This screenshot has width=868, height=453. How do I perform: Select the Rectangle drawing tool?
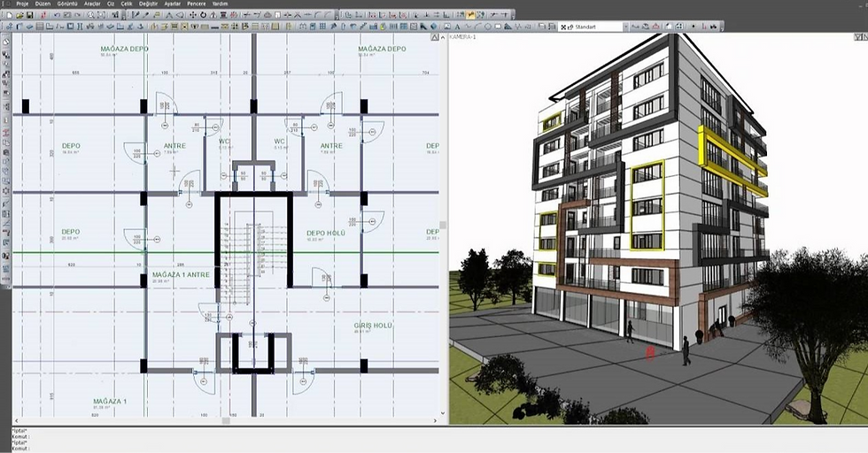coord(498,27)
